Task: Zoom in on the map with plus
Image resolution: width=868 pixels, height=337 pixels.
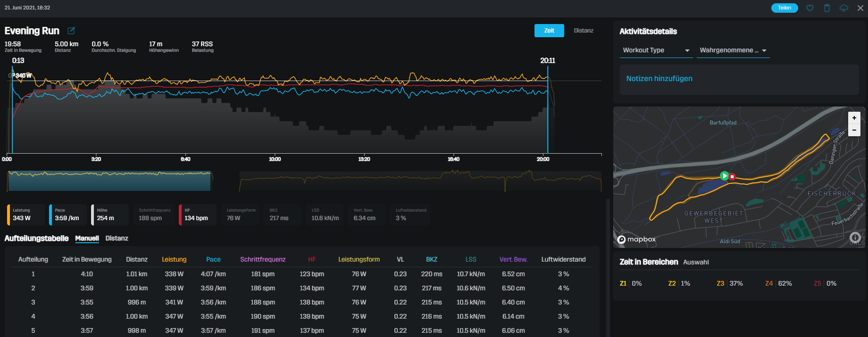Action: [x=854, y=118]
